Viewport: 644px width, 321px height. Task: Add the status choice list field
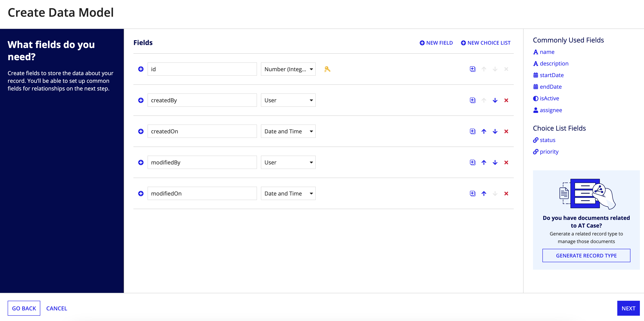[544, 140]
